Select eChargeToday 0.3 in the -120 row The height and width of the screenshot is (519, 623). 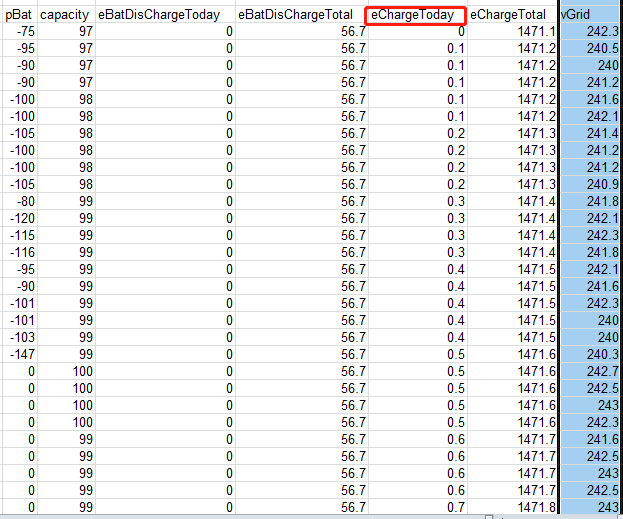click(417, 219)
